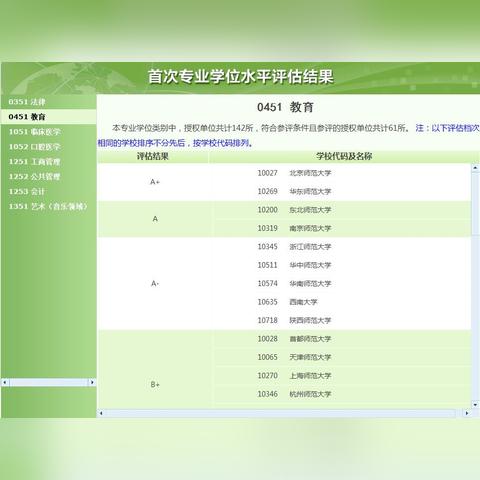Click bottom scrollbar left arrow
This screenshot has height=480, width=480.
(x=101, y=413)
